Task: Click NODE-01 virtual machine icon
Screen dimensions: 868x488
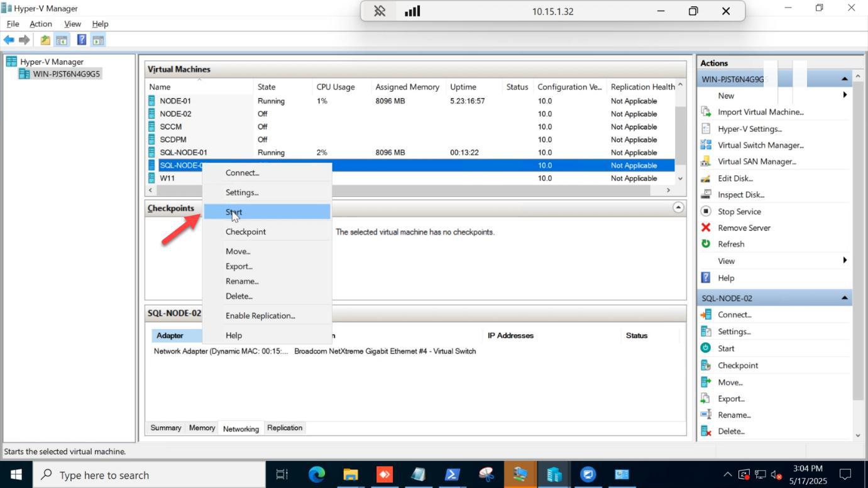Action: (x=151, y=100)
